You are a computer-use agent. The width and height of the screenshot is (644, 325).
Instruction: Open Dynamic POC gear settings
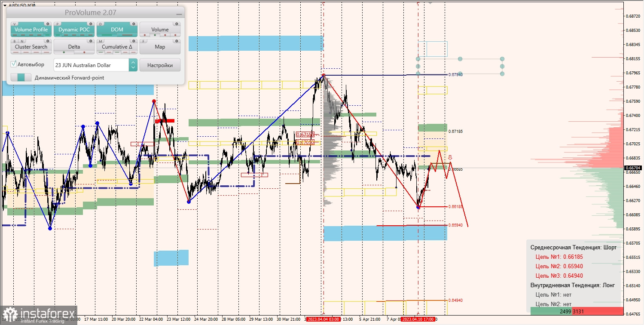[x=91, y=24]
